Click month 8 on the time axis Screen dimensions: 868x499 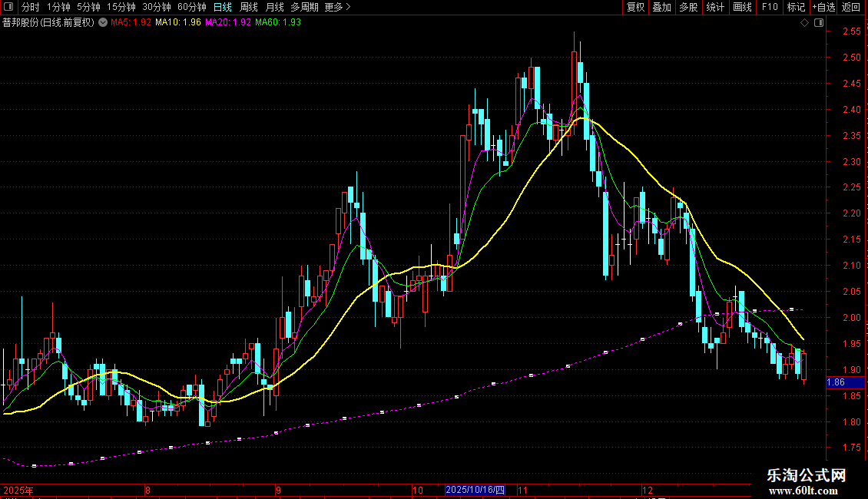click(x=147, y=490)
